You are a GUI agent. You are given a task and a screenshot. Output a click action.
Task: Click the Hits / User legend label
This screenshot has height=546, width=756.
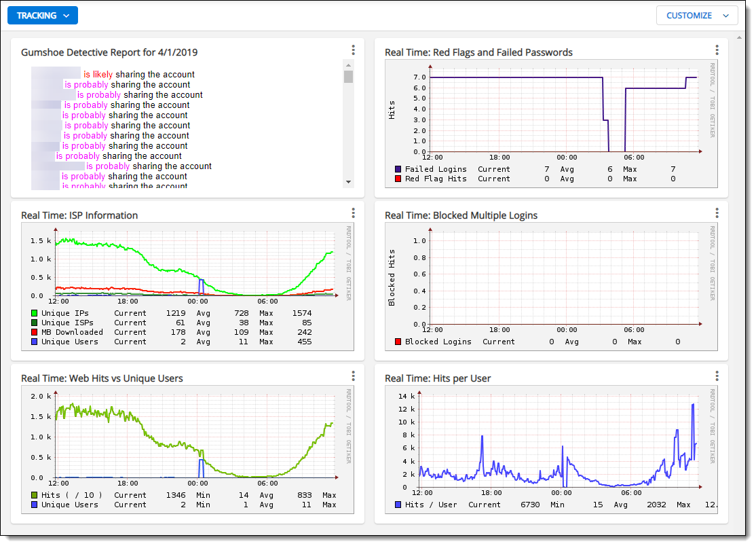[431, 505]
